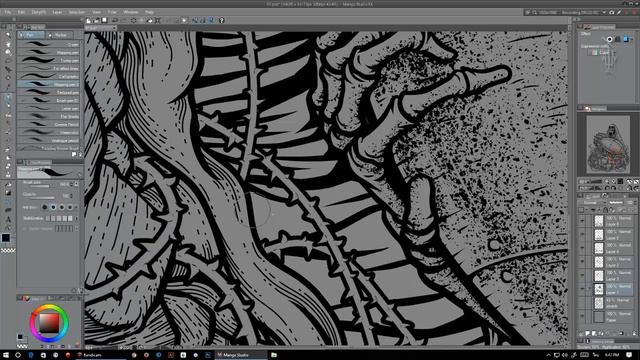Click the Clear icon in the command bar

click(133, 20)
